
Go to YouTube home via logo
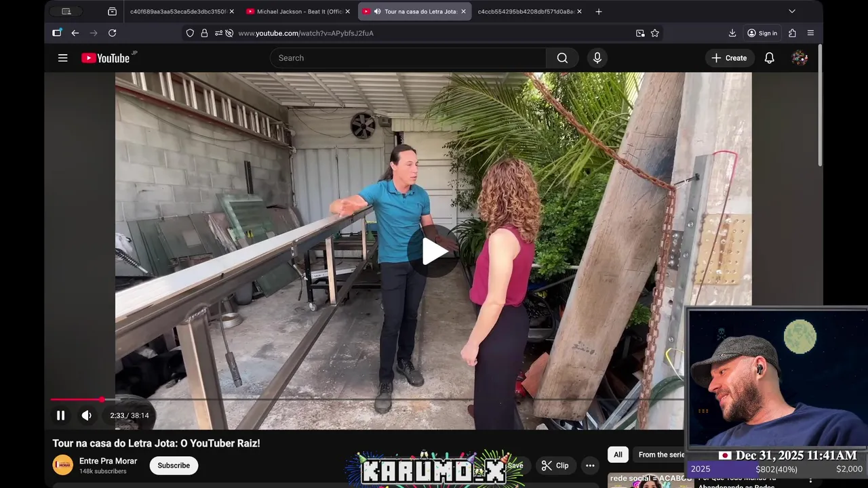[105, 58]
